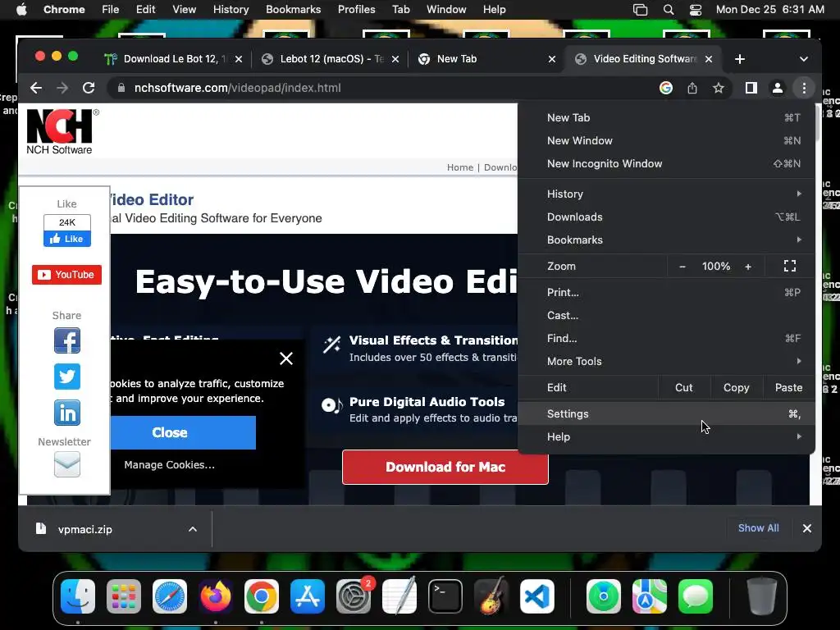Click Download for Mac button
Image resolution: width=840 pixels, height=630 pixels.
click(x=445, y=467)
